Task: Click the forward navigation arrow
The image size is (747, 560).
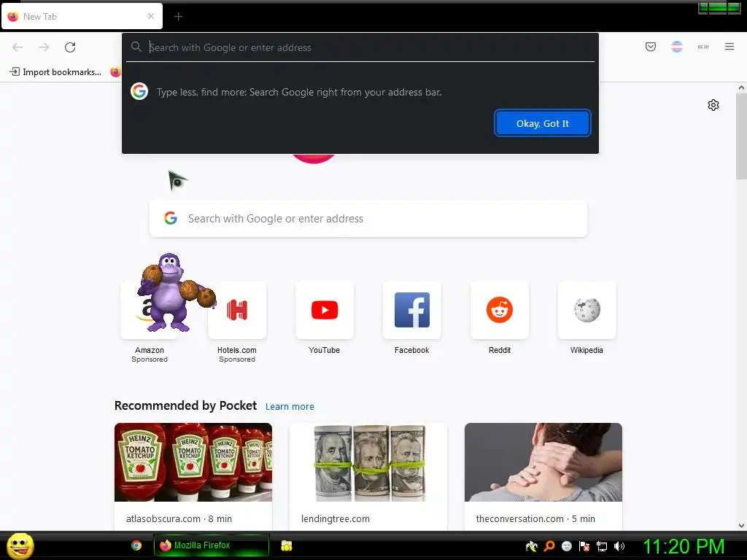Action: (x=44, y=47)
